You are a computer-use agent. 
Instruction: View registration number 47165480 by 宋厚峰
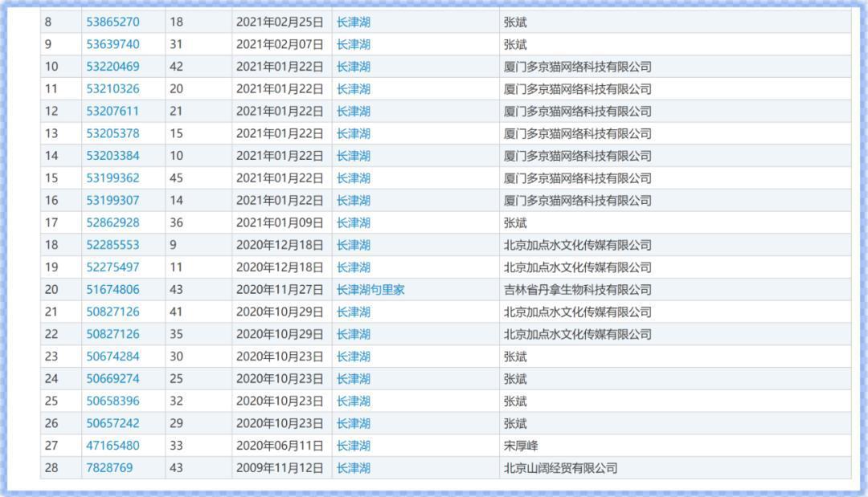point(113,446)
